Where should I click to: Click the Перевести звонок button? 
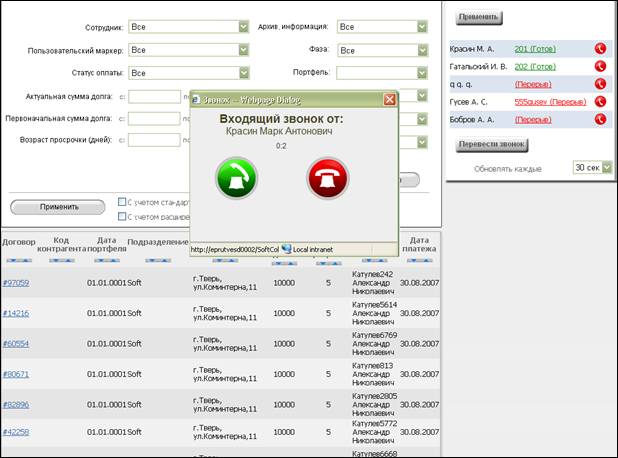point(492,145)
